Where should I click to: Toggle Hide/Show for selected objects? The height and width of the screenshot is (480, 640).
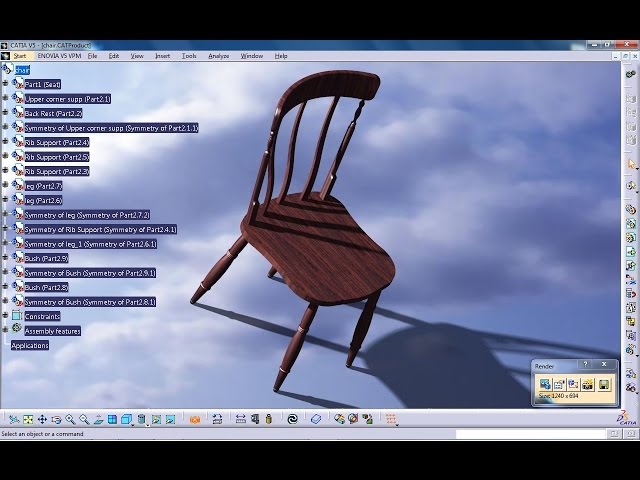click(156, 419)
